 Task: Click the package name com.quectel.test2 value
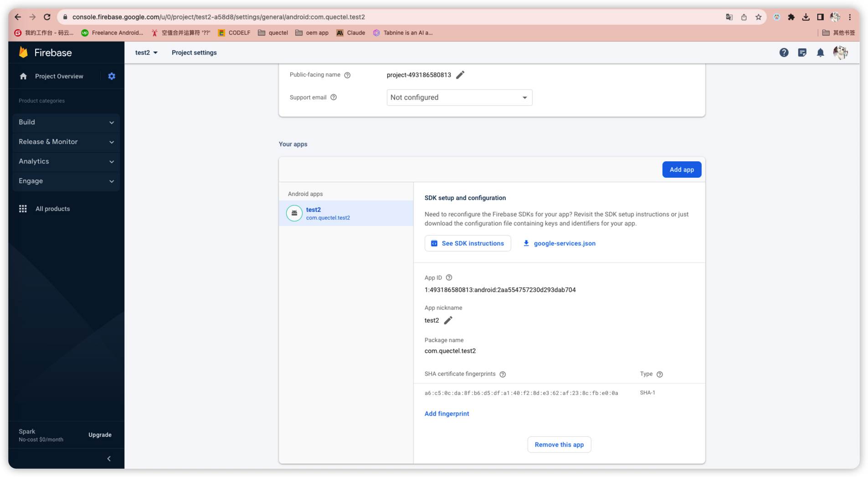coord(450,351)
